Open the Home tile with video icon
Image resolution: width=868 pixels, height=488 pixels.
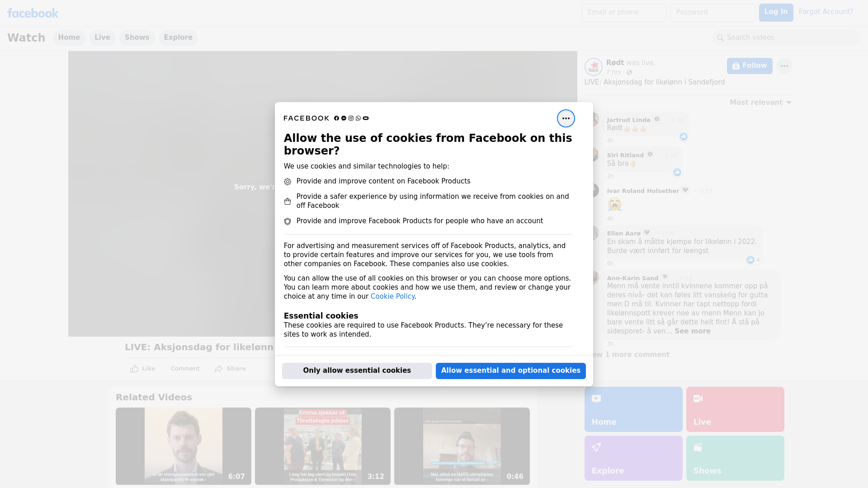[633, 409]
